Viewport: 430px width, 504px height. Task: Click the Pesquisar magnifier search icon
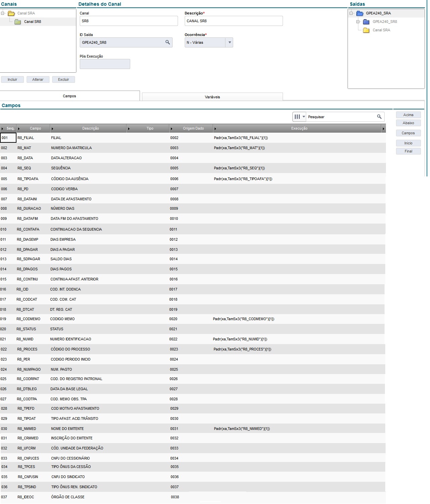(x=379, y=117)
